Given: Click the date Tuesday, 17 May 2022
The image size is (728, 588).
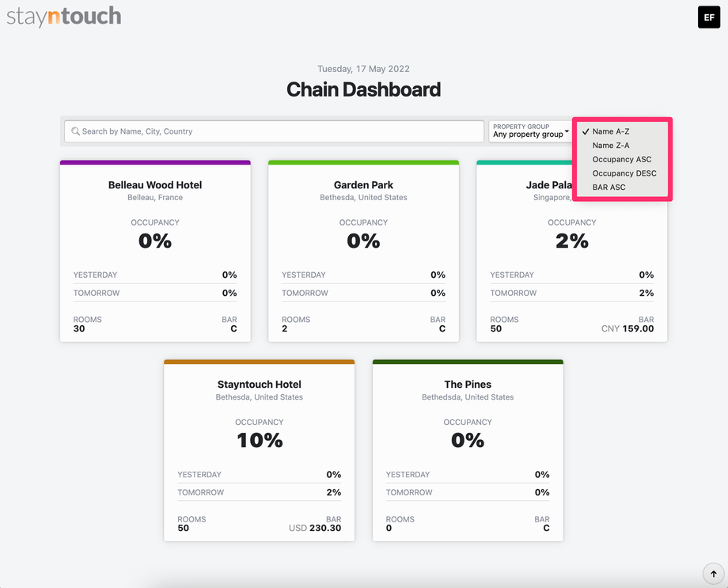Looking at the screenshot, I should click(363, 69).
